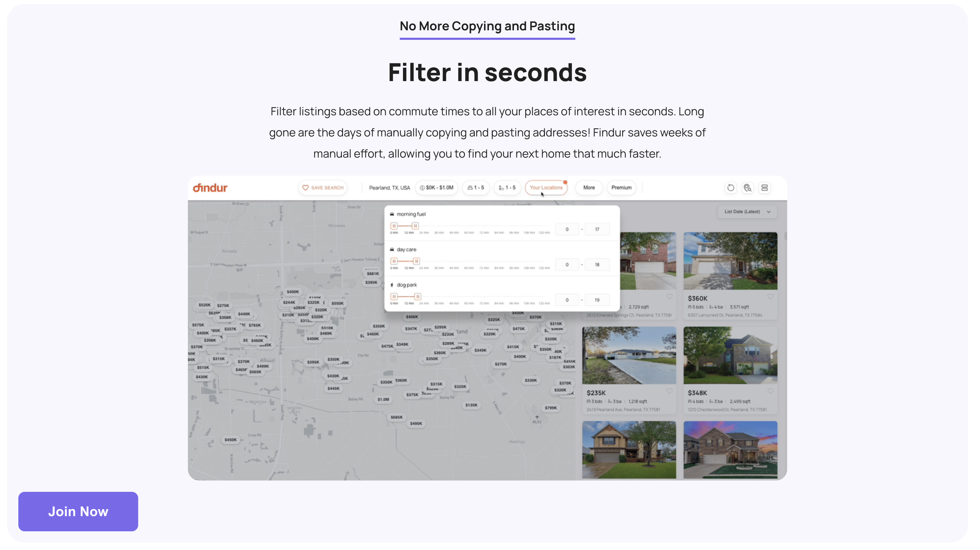Click the day care right slider handle

pyautogui.click(x=417, y=261)
